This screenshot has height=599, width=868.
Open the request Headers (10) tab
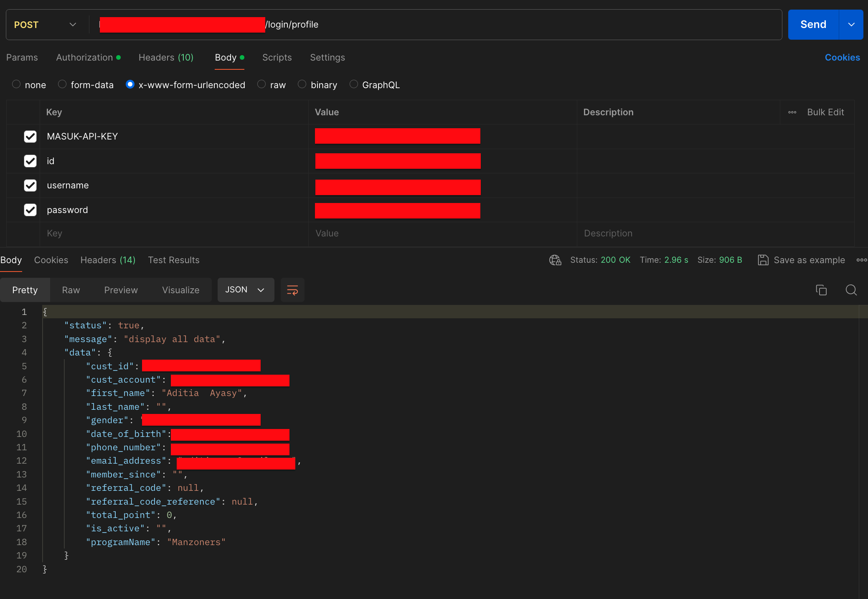(x=166, y=57)
